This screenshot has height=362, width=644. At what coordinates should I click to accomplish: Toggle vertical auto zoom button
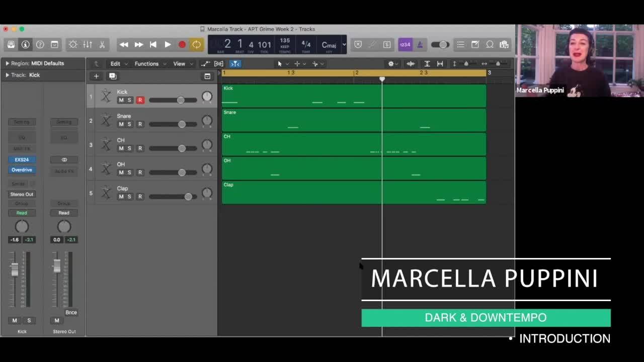click(x=427, y=64)
